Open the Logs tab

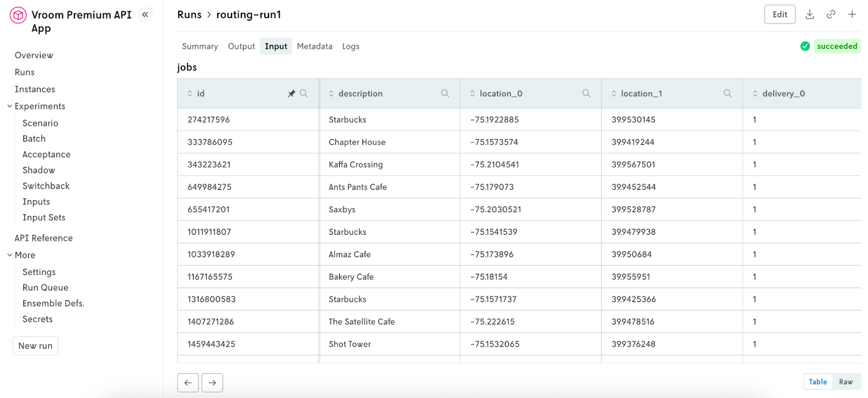(x=350, y=47)
